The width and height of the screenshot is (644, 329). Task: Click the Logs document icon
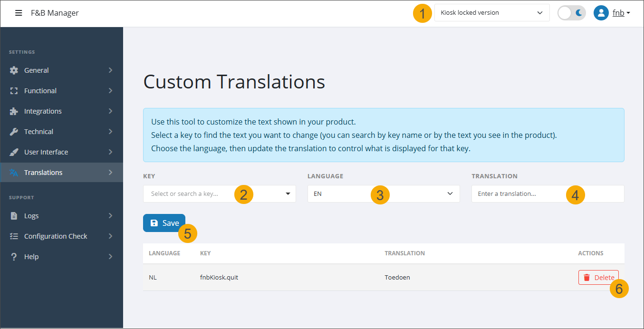[x=15, y=215]
